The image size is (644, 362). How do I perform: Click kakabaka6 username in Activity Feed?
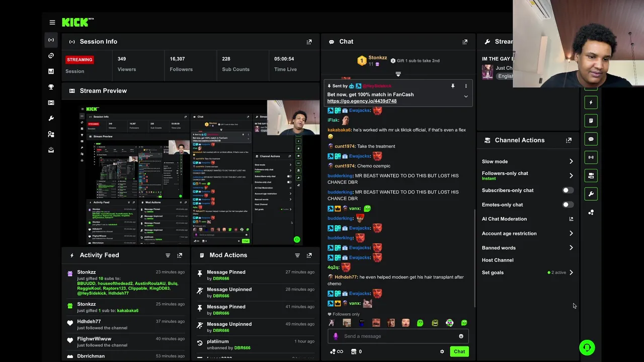pyautogui.click(x=128, y=311)
